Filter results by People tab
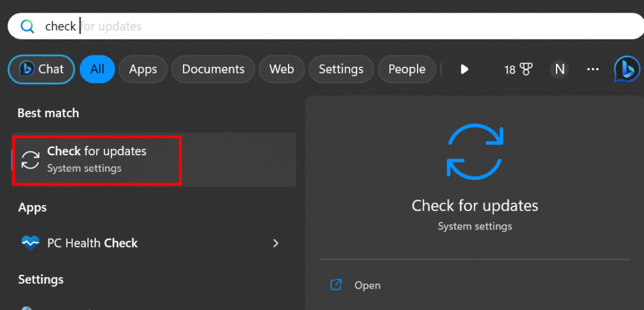644x310 pixels. tap(407, 69)
